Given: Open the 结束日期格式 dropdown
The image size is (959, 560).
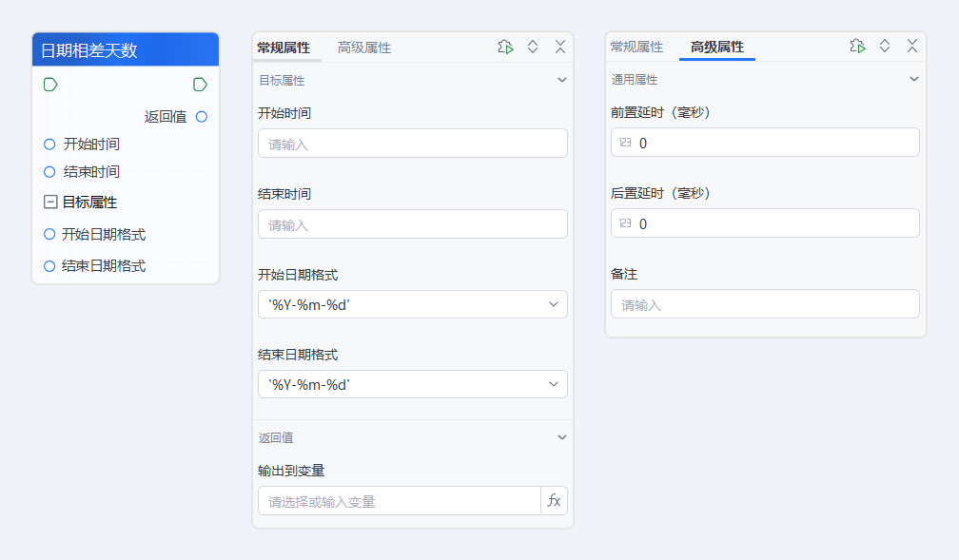Looking at the screenshot, I should coord(411,383).
